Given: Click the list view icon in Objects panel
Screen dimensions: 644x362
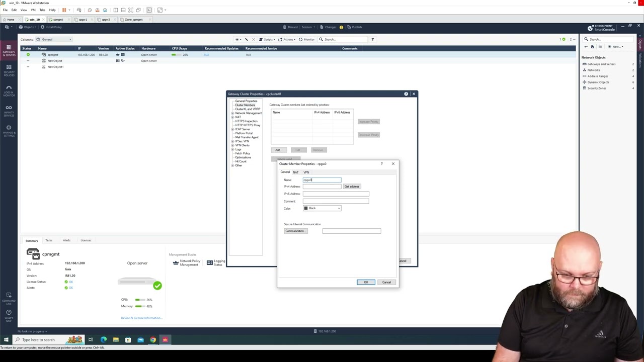Looking at the screenshot, I should [601, 47].
